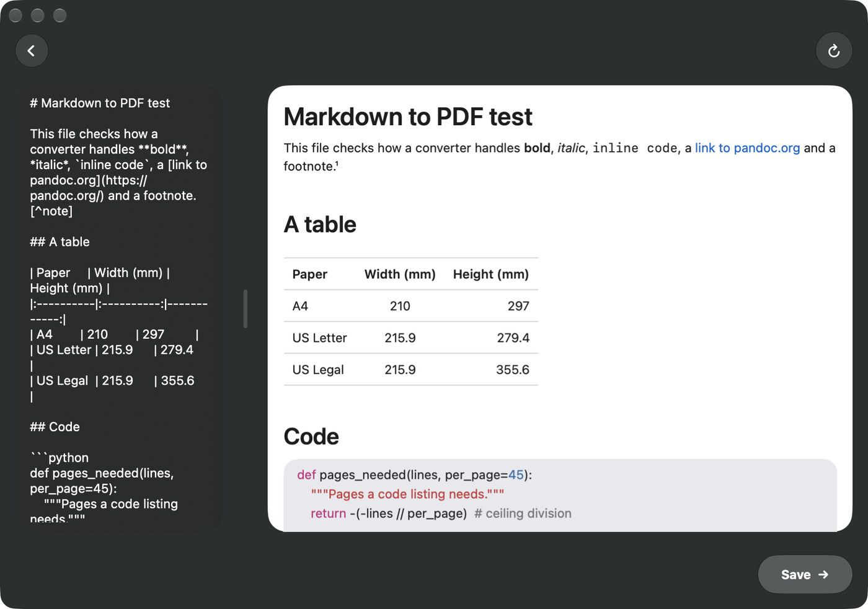The height and width of the screenshot is (609, 868).
Task: Click the '| US Legal | 215.9' source row
Action: pos(112,381)
